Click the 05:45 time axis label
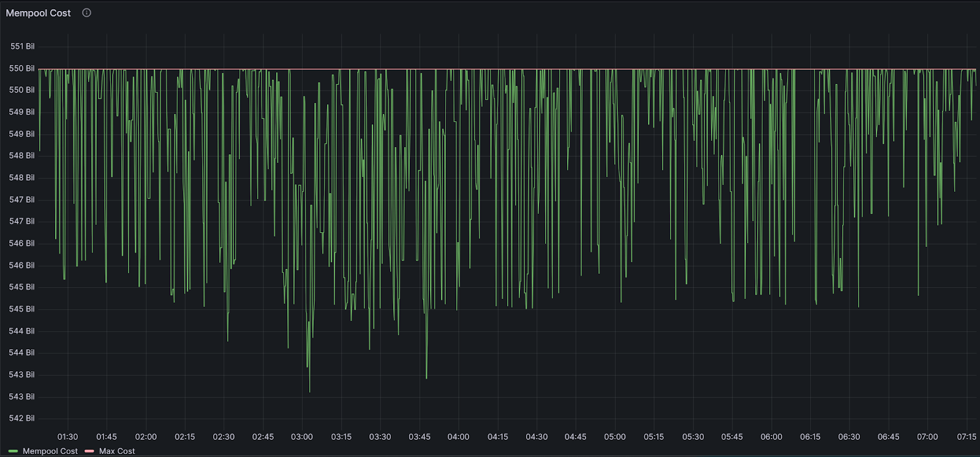This screenshot has width=980, height=457. 732,437
